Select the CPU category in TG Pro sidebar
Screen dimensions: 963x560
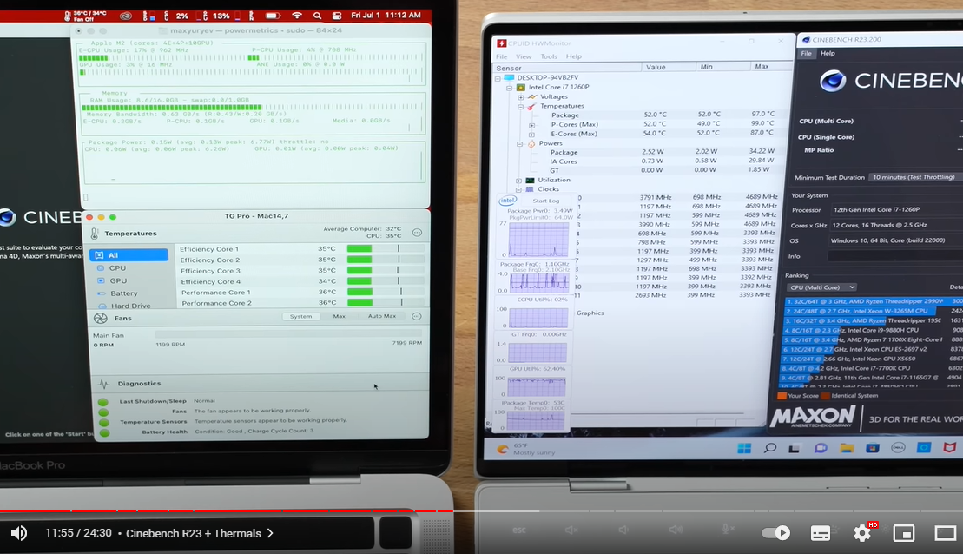pyautogui.click(x=117, y=268)
